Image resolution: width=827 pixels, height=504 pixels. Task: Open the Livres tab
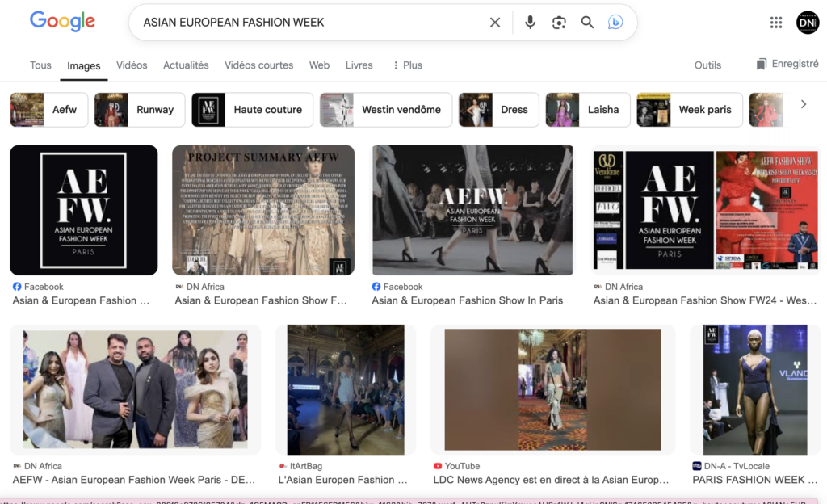359,65
